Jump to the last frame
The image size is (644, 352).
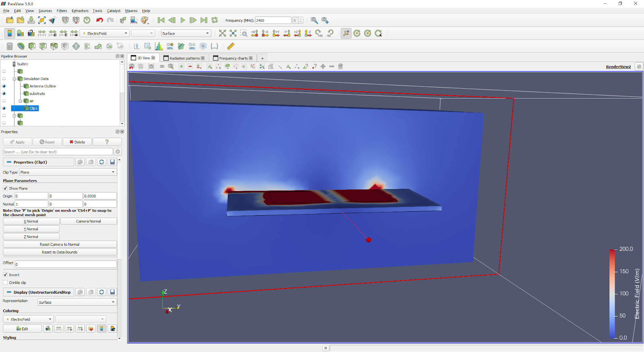[204, 20]
